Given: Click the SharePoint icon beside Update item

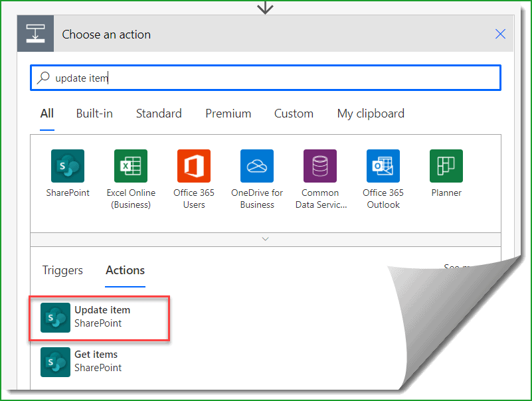Looking at the screenshot, I should (55, 317).
